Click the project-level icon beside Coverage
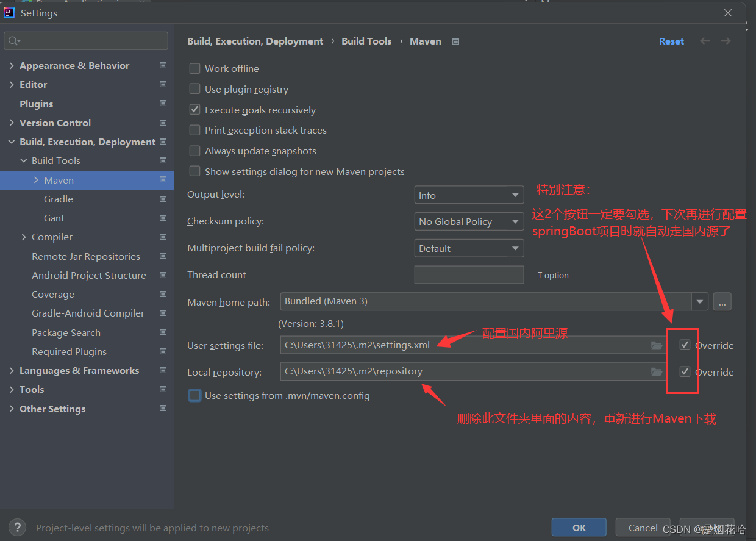756x541 pixels. [163, 294]
